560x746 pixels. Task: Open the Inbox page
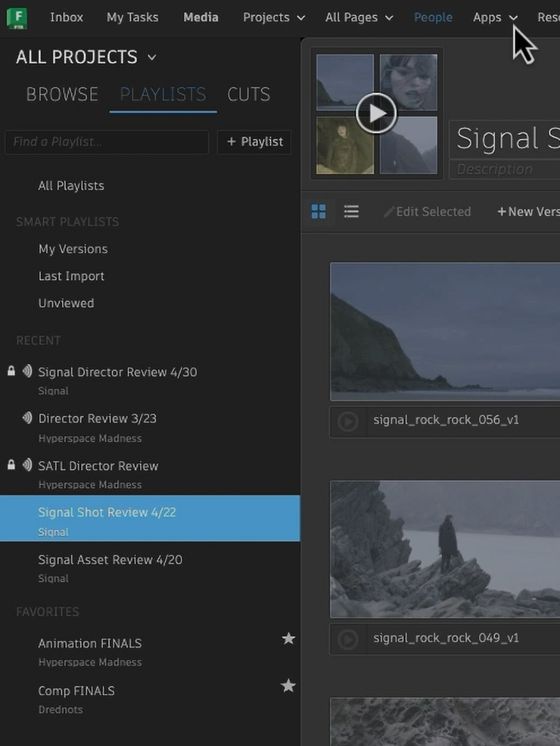point(67,18)
